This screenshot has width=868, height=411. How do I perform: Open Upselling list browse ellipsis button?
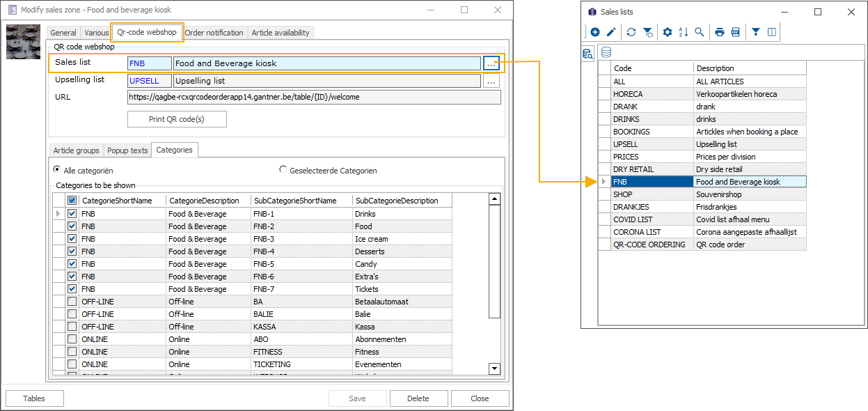coord(491,82)
